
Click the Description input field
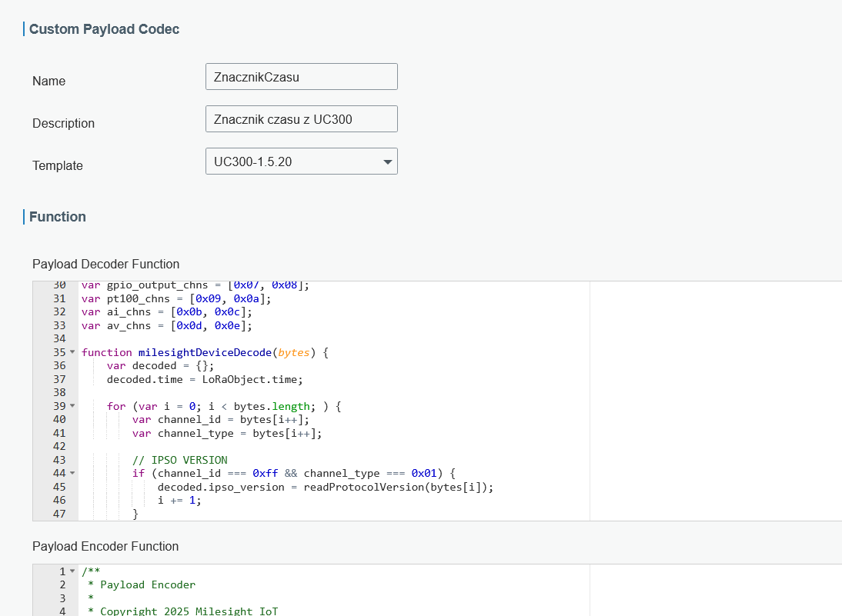point(301,119)
